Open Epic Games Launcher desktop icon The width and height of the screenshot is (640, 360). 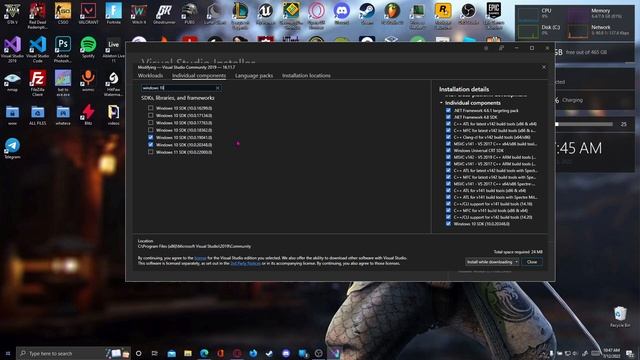[x=493, y=16]
